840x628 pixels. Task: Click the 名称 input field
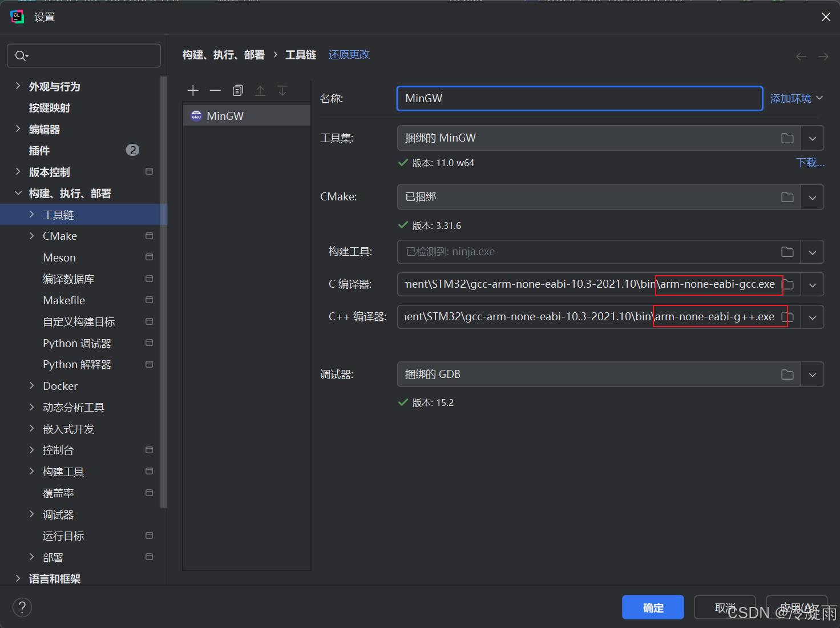pos(580,98)
